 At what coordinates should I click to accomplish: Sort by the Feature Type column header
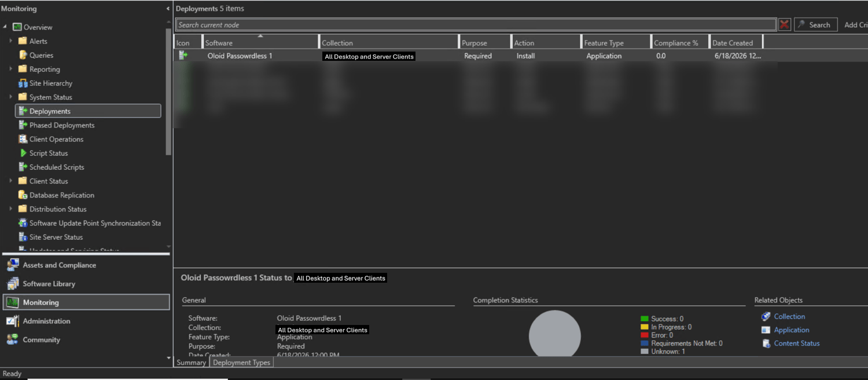[x=616, y=42]
